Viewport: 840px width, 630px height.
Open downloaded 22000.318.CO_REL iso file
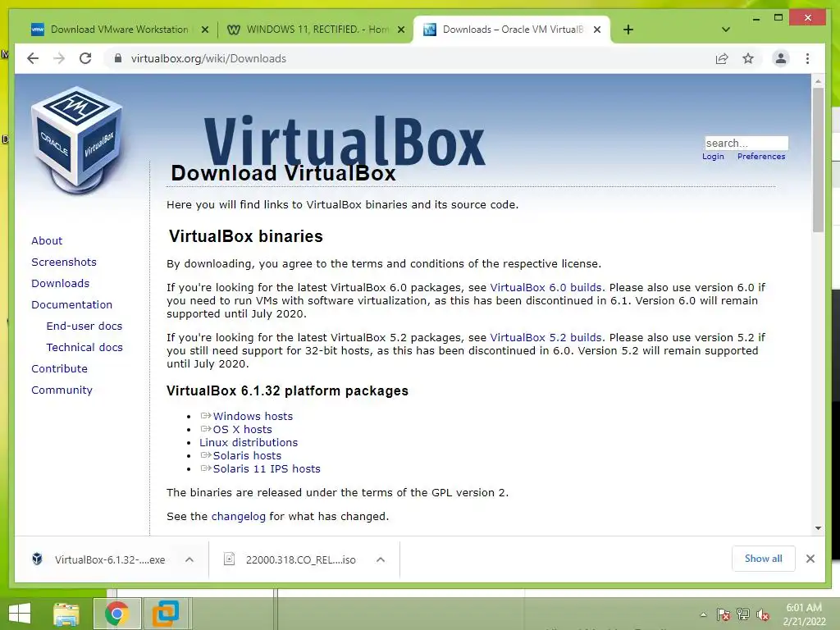tap(290, 559)
